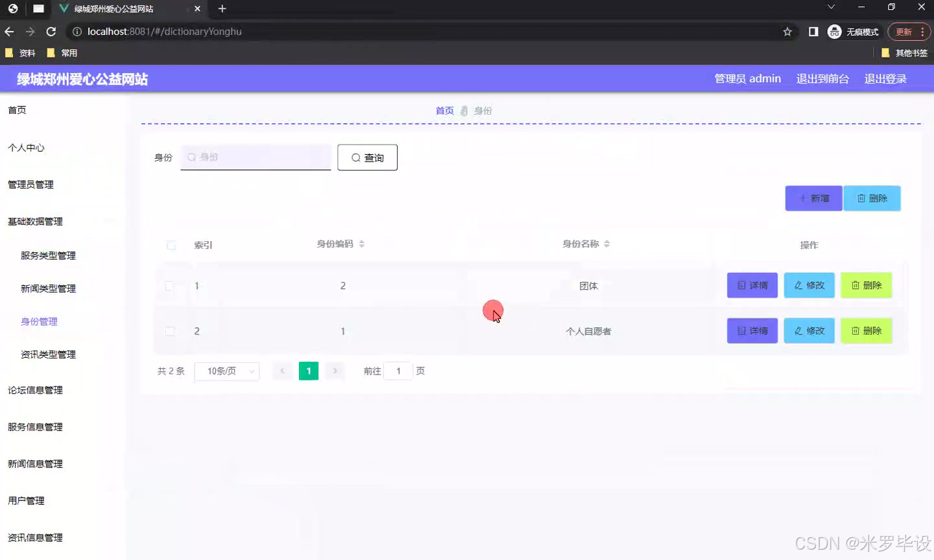Select the 用户管理 sidebar menu item

pos(25,500)
